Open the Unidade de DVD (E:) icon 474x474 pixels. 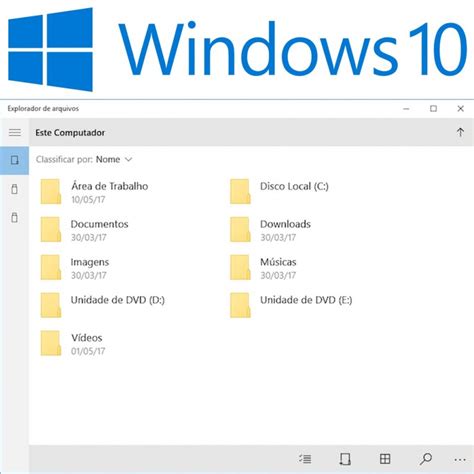point(240,305)
